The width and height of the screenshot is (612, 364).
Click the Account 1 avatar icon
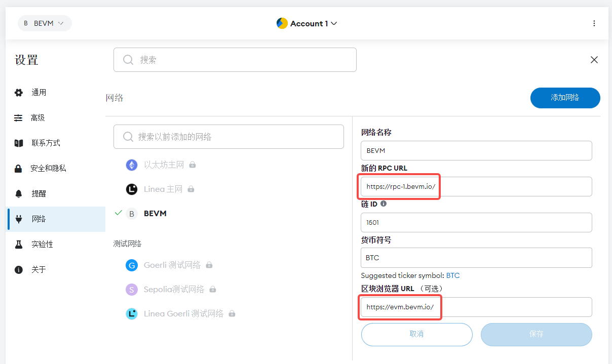(x=282, y=23)
